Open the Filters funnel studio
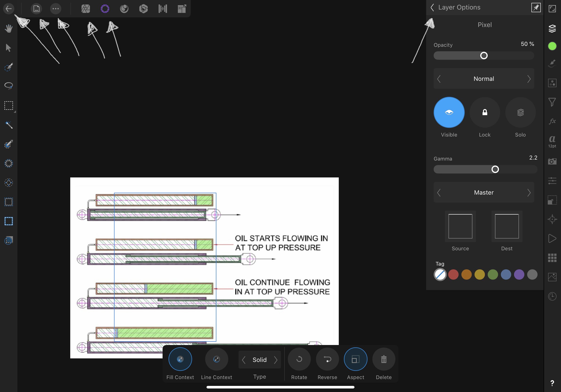 pos(552,102)
